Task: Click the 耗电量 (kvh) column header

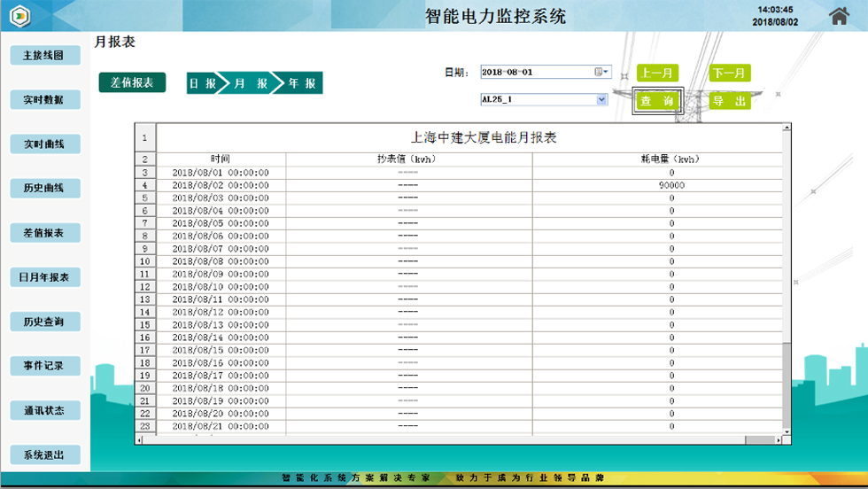Action: point(670,159)
